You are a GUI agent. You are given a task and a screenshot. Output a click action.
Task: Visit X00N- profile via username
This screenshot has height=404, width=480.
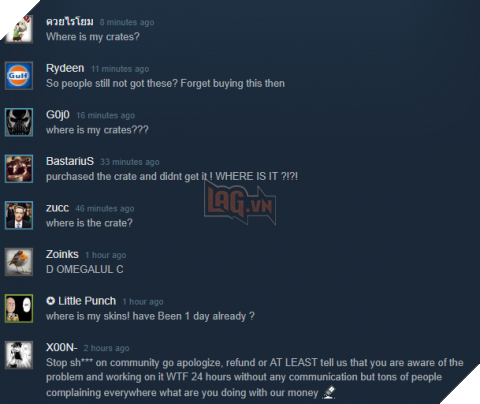pyautogui.click(x=62, y=348)
